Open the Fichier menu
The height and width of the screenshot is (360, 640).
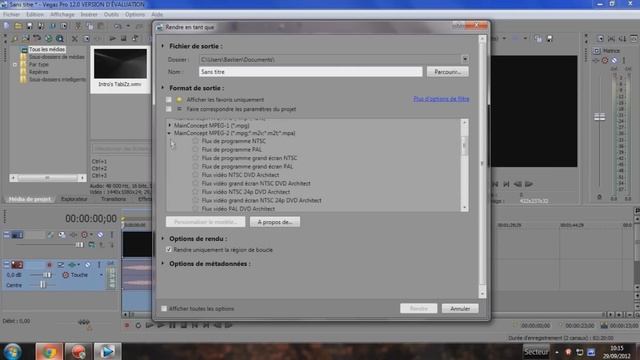click(11, 14)
